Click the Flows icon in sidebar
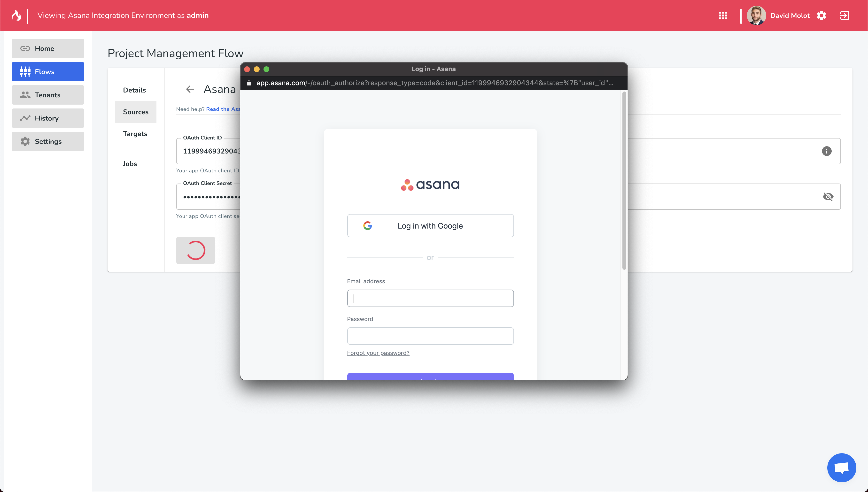Viewport: 868px width, 492px height. [x=25, y=72]
